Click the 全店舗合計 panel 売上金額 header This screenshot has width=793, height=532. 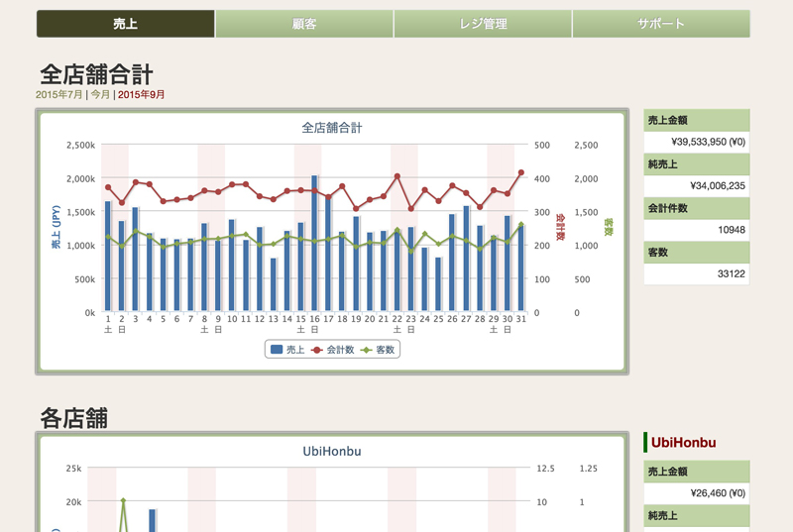(697, 120)
